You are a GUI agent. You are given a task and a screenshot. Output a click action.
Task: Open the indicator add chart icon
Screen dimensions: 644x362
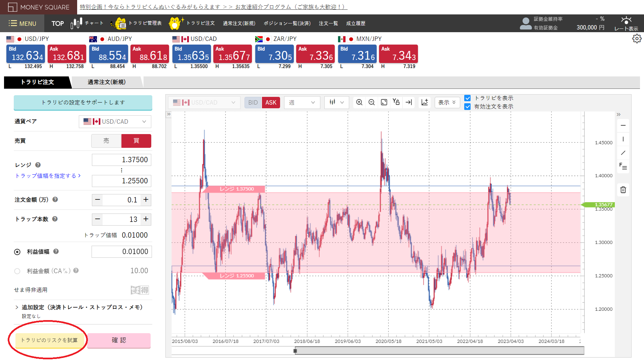click(x=425, y=102)
